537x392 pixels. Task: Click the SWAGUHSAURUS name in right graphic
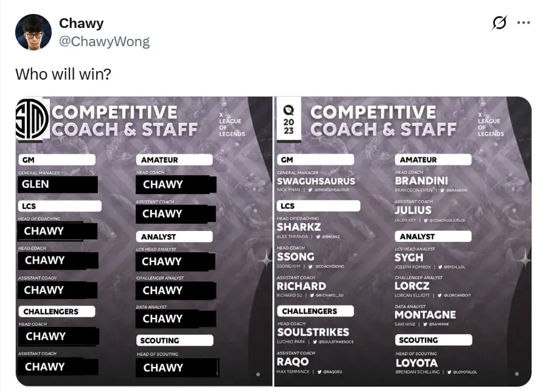316,181
